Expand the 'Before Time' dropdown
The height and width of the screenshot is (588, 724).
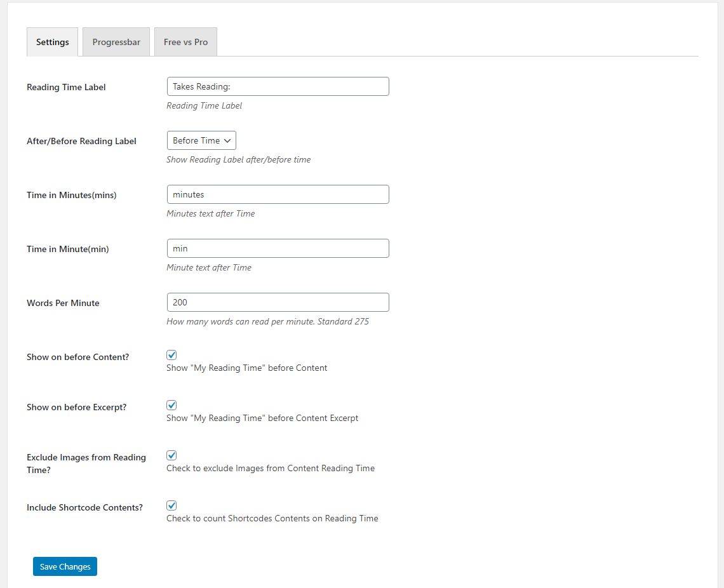[201, 140]
